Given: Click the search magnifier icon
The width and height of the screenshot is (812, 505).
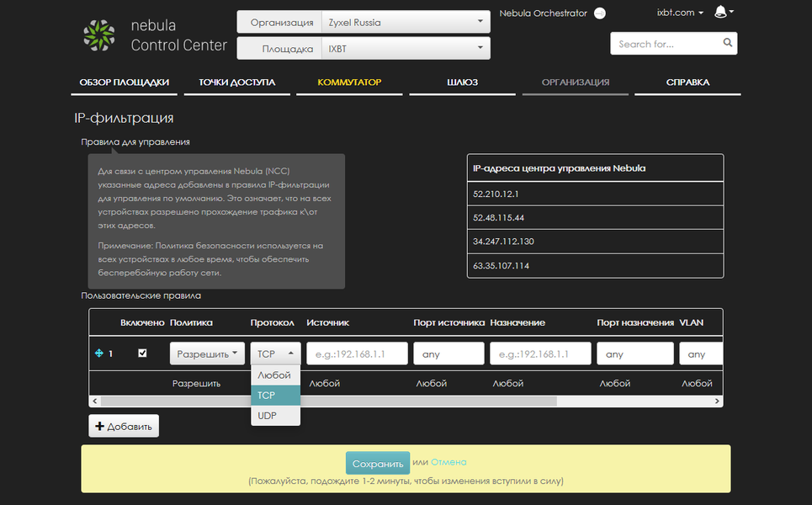Looking at the screenshot, I should pos(728,43).
